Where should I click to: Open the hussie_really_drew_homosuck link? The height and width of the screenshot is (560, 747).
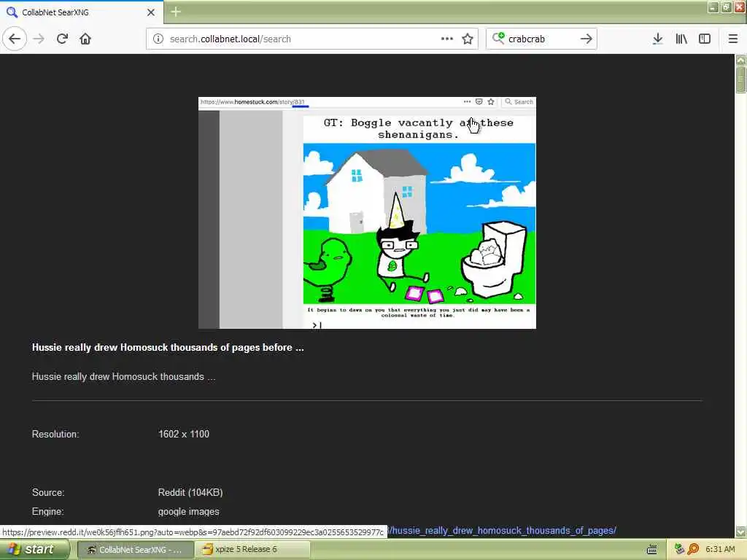tap(503, 531)
